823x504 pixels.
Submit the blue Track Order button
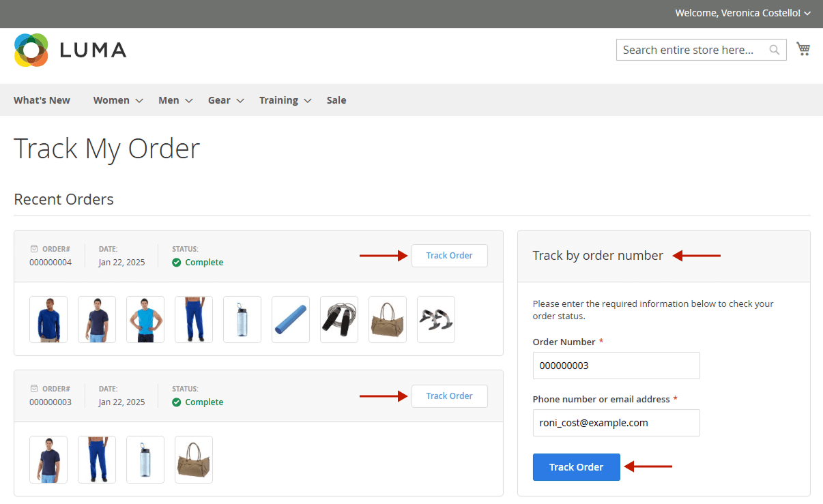(x=576, y=467)
